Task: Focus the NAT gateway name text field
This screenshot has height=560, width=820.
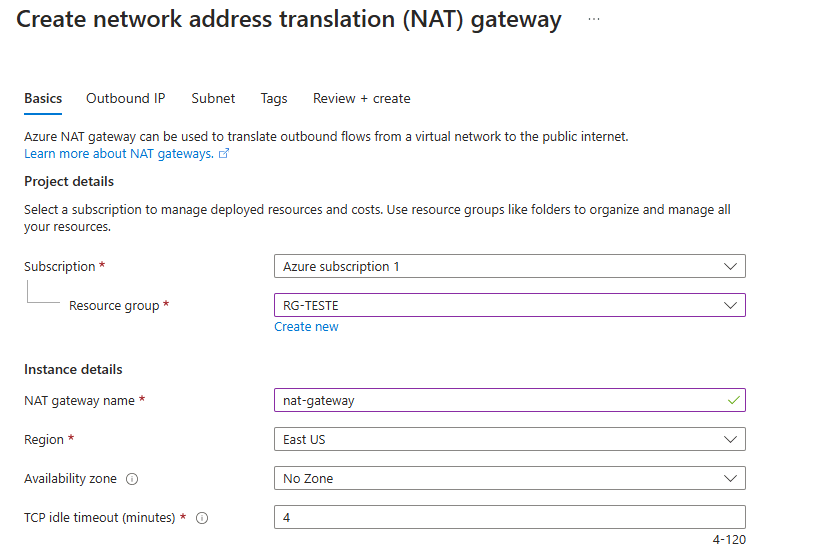Action: (500, 400)
